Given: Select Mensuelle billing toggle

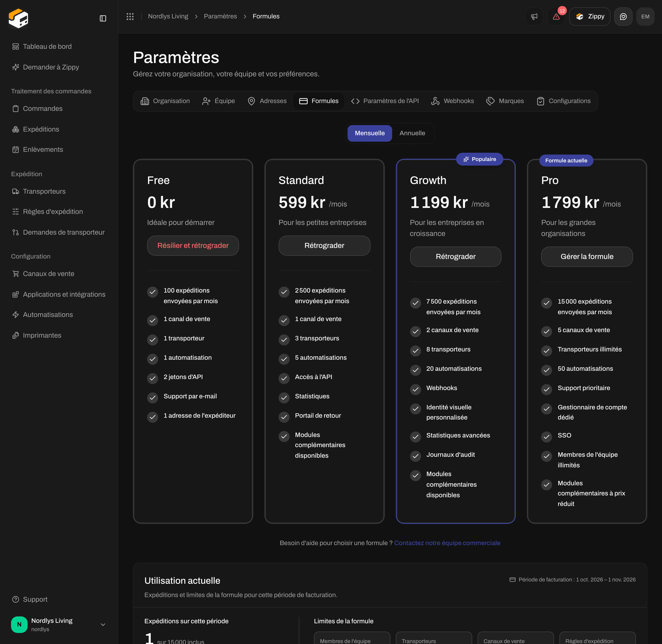Looking at the screenshot, I should pyautogui.click(x=370, y=133).
